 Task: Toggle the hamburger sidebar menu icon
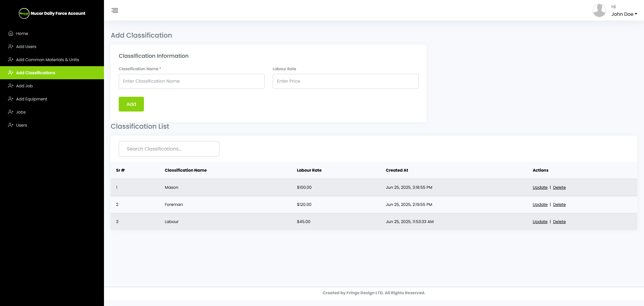pyautogui.click(x=115, y=10)
